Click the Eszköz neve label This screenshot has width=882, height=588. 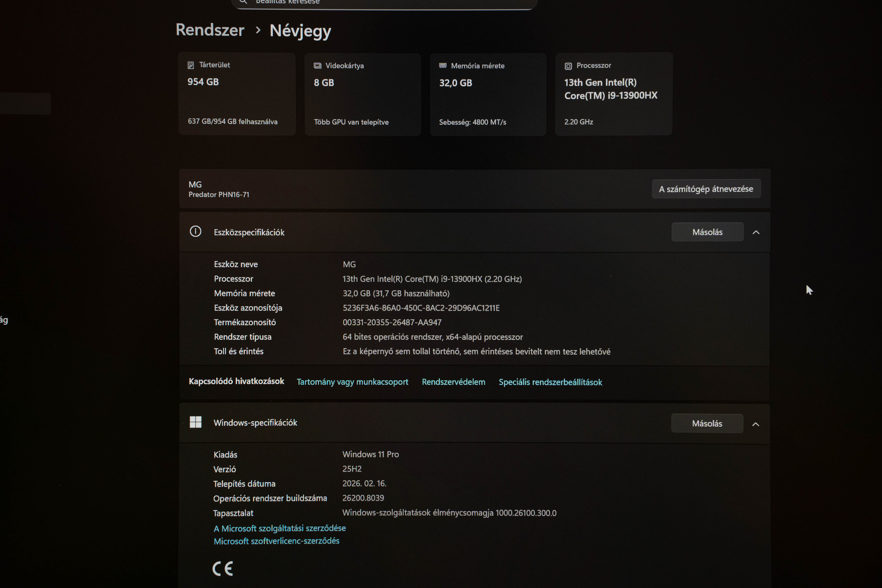pos(236,264)
